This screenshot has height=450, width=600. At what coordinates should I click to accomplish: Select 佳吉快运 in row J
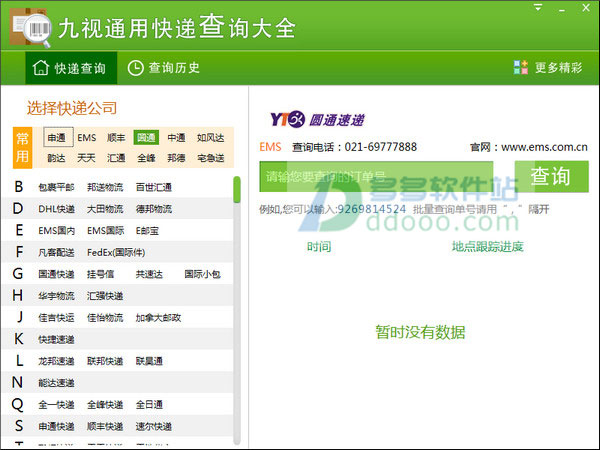(56, 318)
